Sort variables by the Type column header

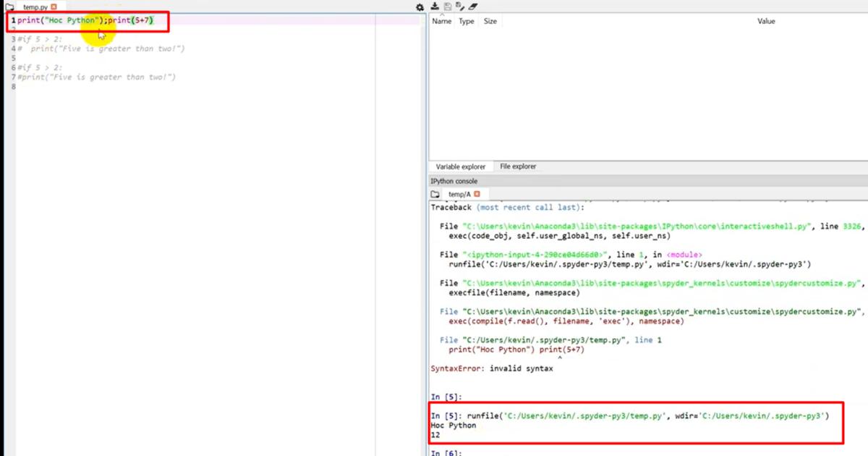coord(467,21)
